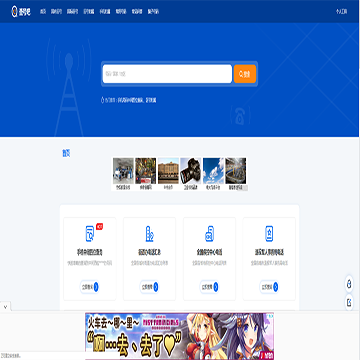Viewport: 360px width, 360px height.
Task: Collapse the bottom ad with the chevron tab
Action: coord(6,306)
